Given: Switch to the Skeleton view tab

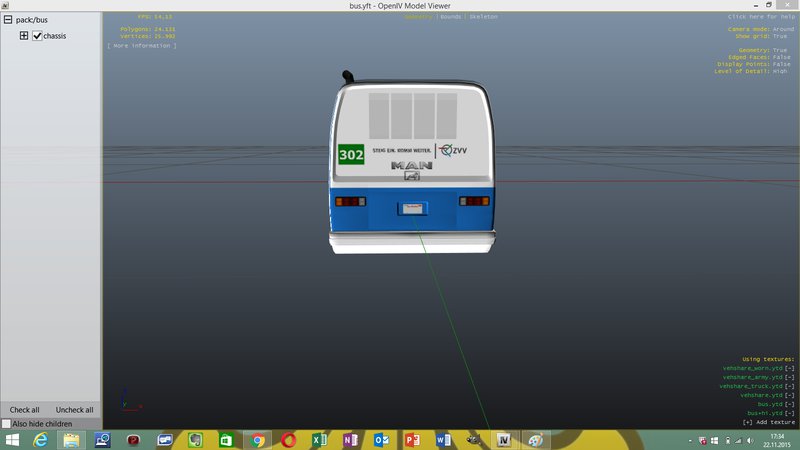Looking at the screenshot, I should (x=484, y=17).
